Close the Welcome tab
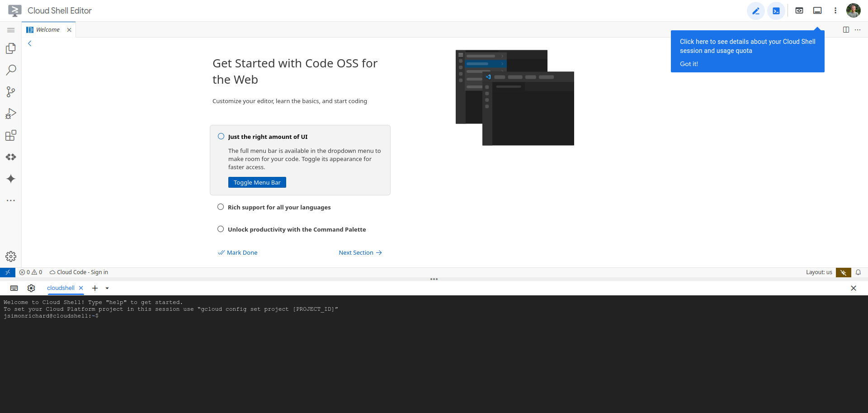The image size is (868, 413). 69,30
